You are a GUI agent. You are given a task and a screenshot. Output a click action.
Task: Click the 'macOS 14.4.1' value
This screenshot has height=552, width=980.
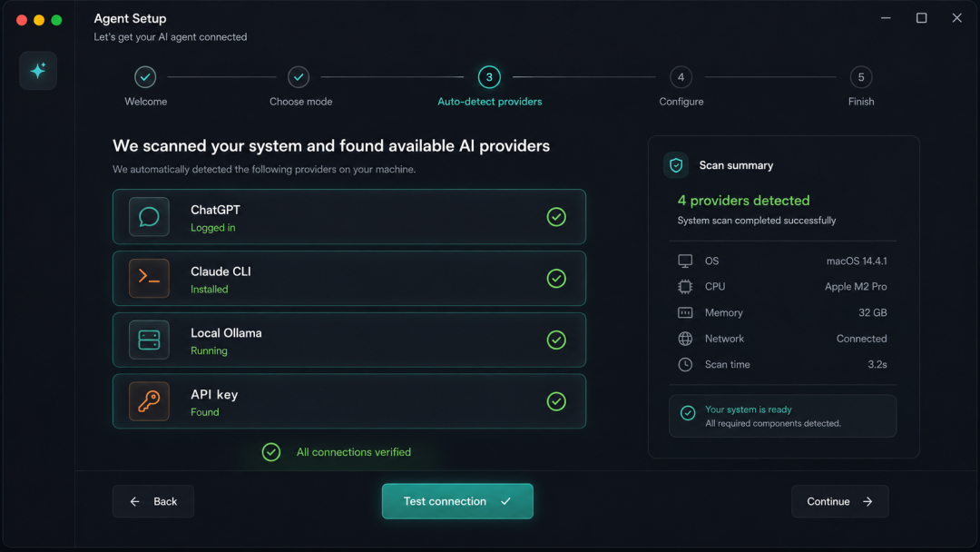pyautogui.click(x=857, y=261)
